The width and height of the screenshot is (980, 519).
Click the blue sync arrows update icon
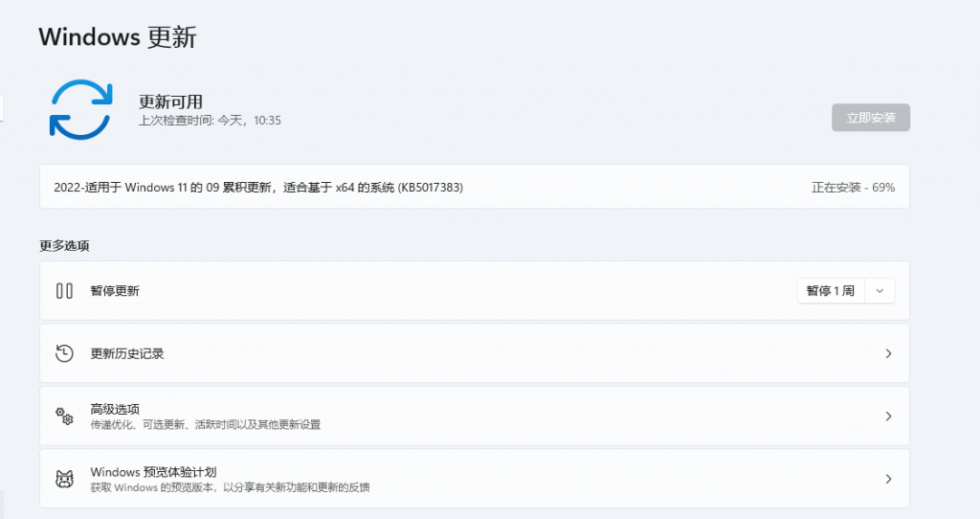pos(81,110)
